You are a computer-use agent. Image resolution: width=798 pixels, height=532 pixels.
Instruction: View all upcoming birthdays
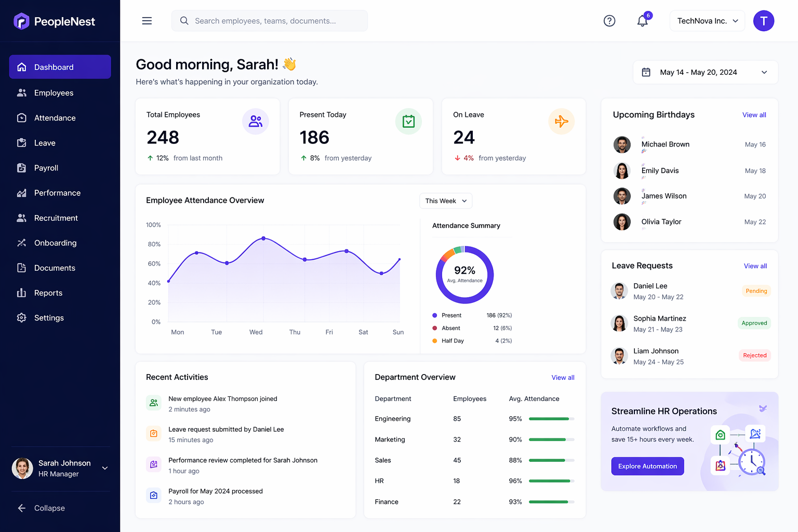pyautogui.click(x=754, y=114)
